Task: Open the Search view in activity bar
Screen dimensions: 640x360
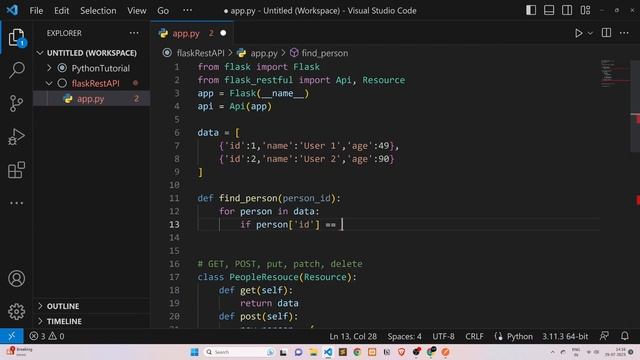Action: tap(16, 70)
